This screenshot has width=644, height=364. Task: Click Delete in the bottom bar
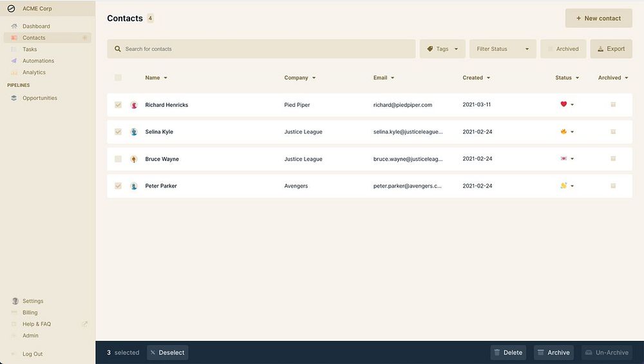click(x=509, y=352)
